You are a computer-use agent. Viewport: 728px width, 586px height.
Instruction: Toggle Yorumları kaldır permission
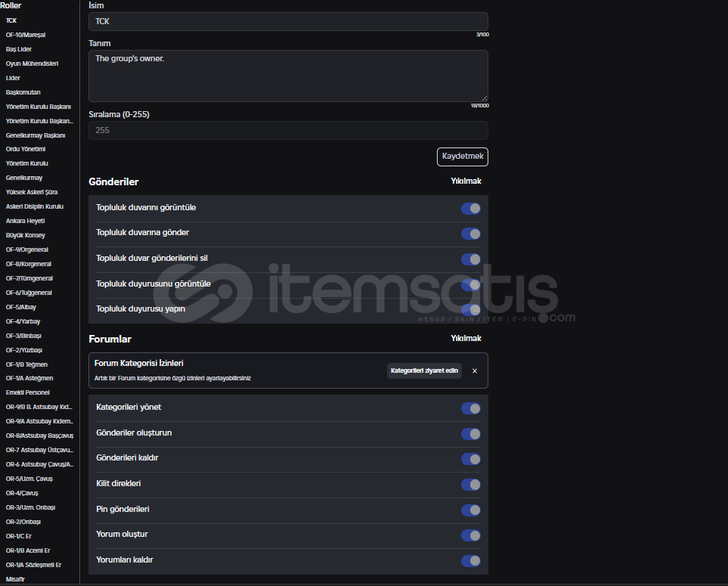coord(470,561)
